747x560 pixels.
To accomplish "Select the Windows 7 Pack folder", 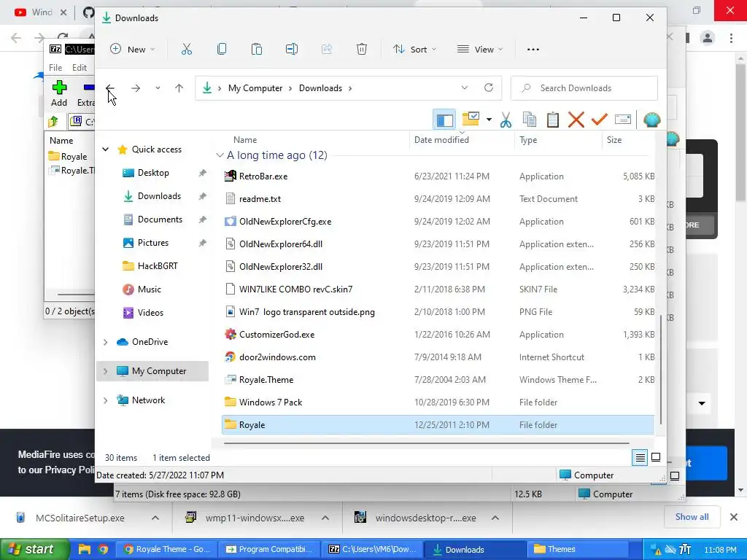I will coord(438,402).
